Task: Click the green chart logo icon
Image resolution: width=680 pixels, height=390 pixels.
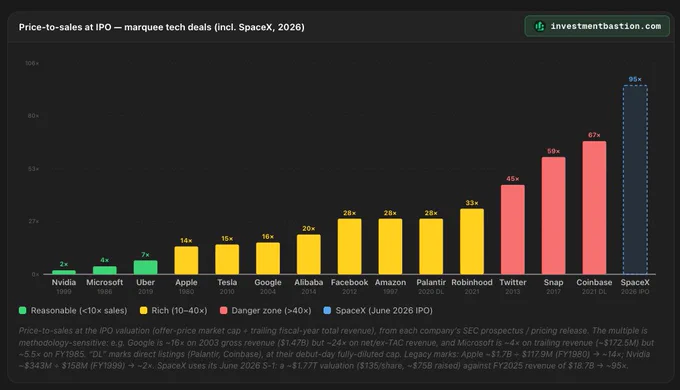Action: (539, 26)
